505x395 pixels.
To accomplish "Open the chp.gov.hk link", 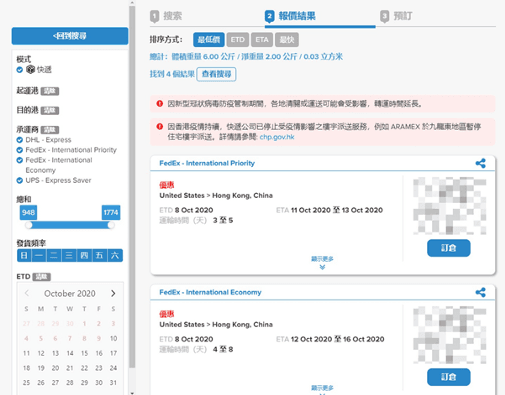I will 277,137.
